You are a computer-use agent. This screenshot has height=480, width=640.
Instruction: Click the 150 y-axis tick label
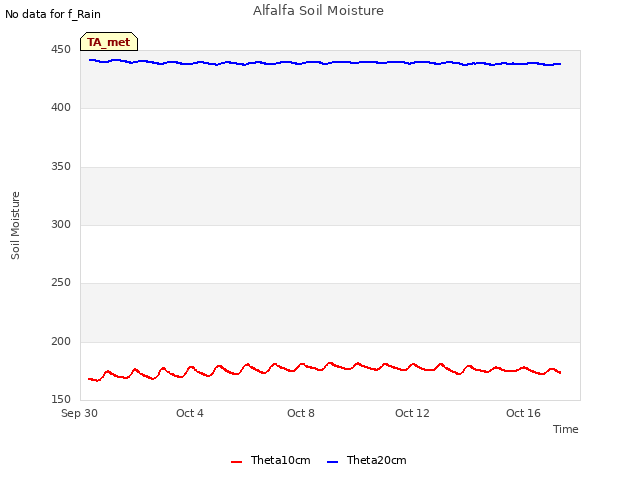(x=61, y=399)
